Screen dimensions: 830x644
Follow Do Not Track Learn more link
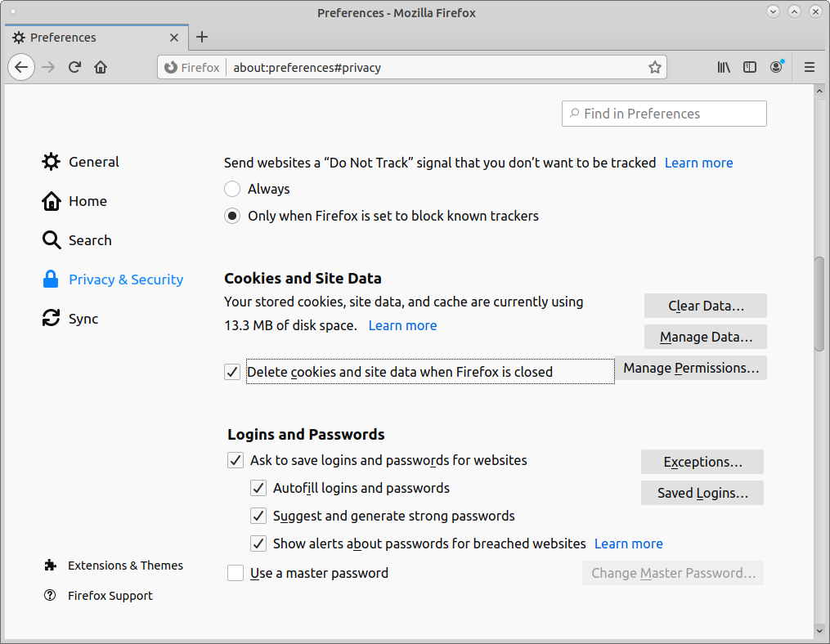point(698,163)
